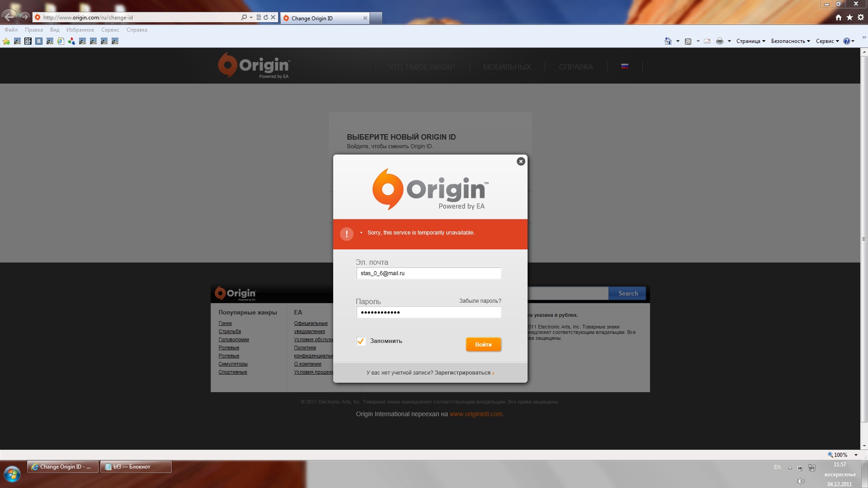Click the Эл. почта email input field
Image resolution: width=868 pixels, height=488 pixels.
coord(428,273)
